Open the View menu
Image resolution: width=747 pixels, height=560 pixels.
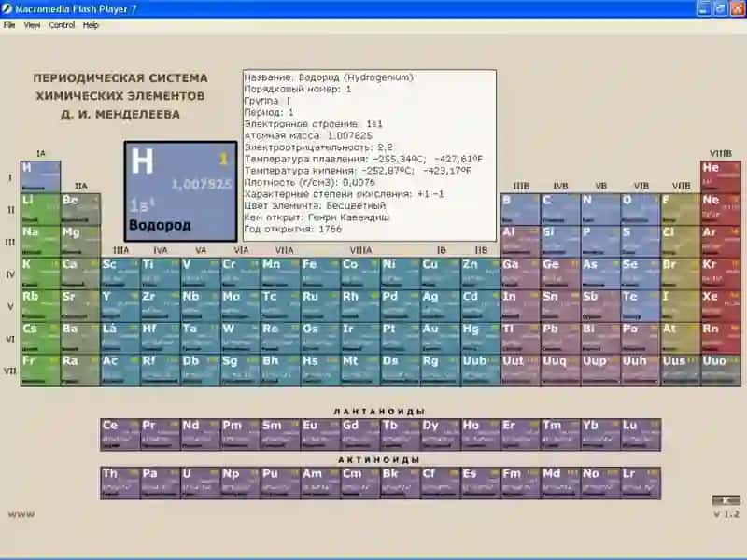click(x=32, y=25)
